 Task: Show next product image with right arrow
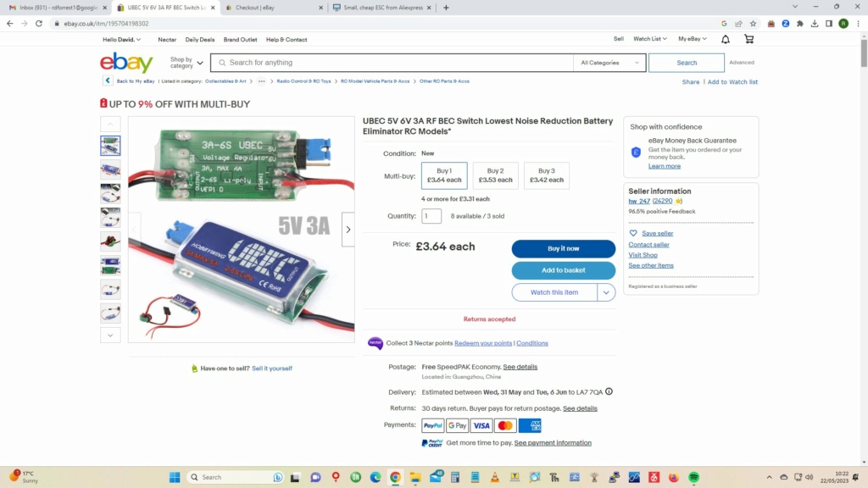[x=348, y=229]
